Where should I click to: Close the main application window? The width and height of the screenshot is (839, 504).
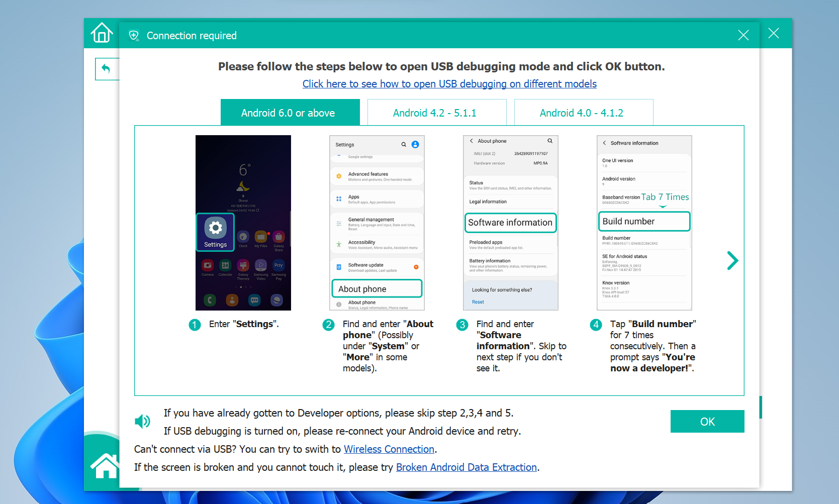point(774,33)
